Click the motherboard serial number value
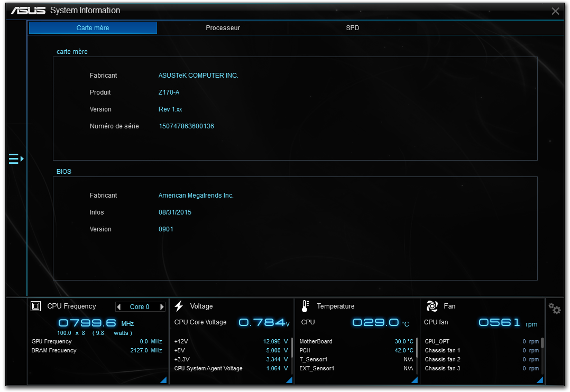The width and height of the screenshot is (570, 392). pos(186,126)
